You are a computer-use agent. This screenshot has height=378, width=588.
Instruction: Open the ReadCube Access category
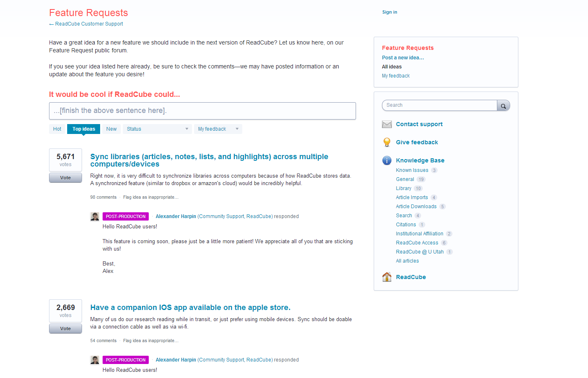[x=417, y=243]
